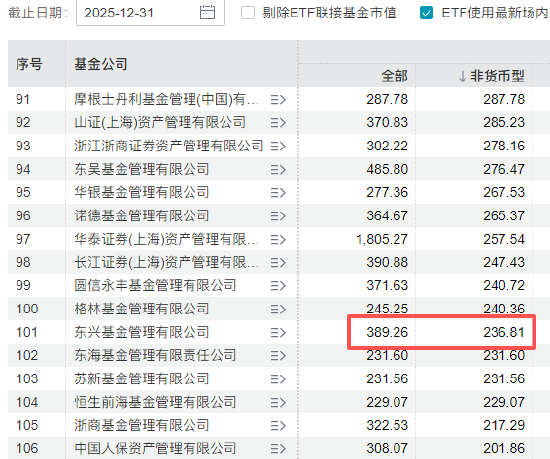Uncheck ETF使用最新场内 checkbox

pos(426,13)
